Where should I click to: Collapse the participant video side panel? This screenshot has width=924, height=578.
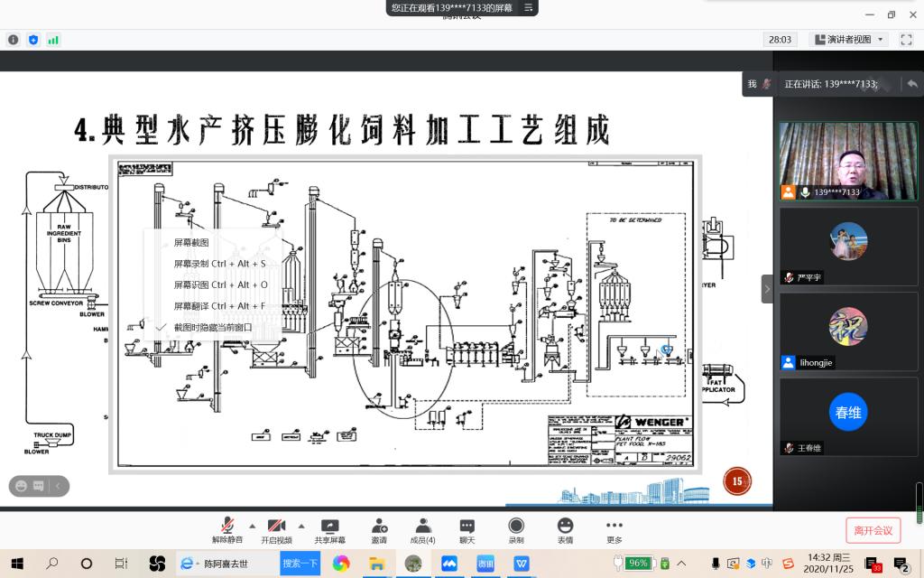point(767,289)
